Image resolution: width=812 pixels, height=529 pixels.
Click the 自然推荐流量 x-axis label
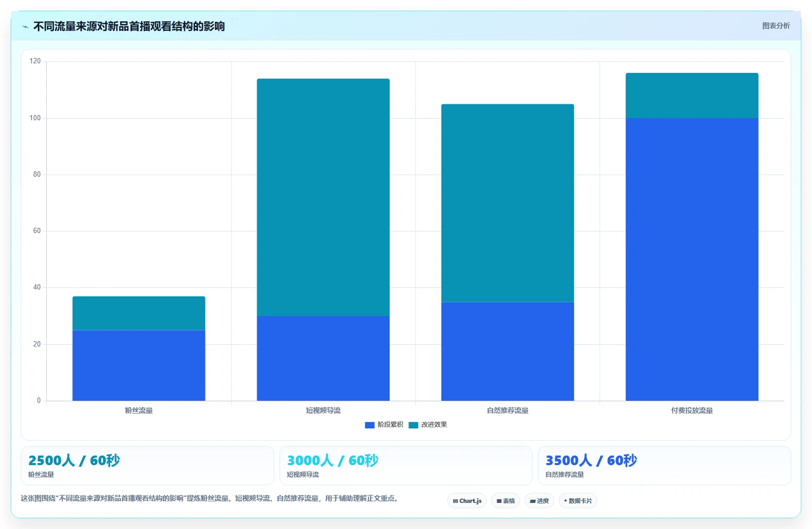pos(507,410)
